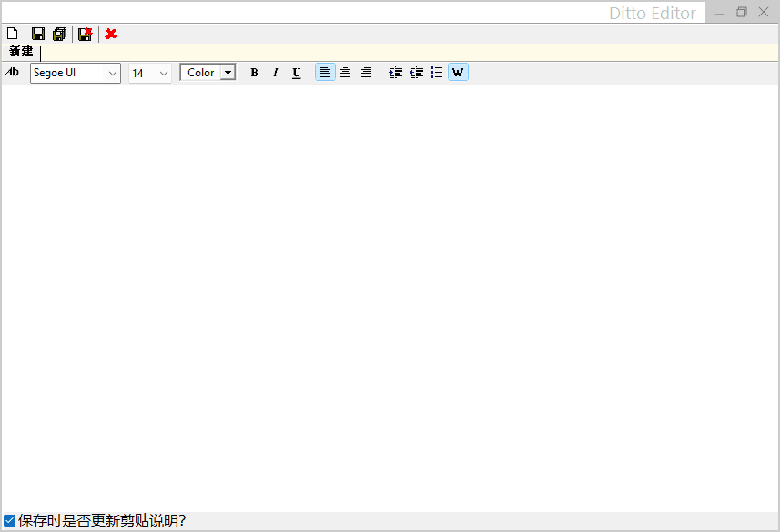Image resolution: width=780 pixels, height=532 pixels.
Task: Toggle the W word wrap icon
Action: coord(458,72)
